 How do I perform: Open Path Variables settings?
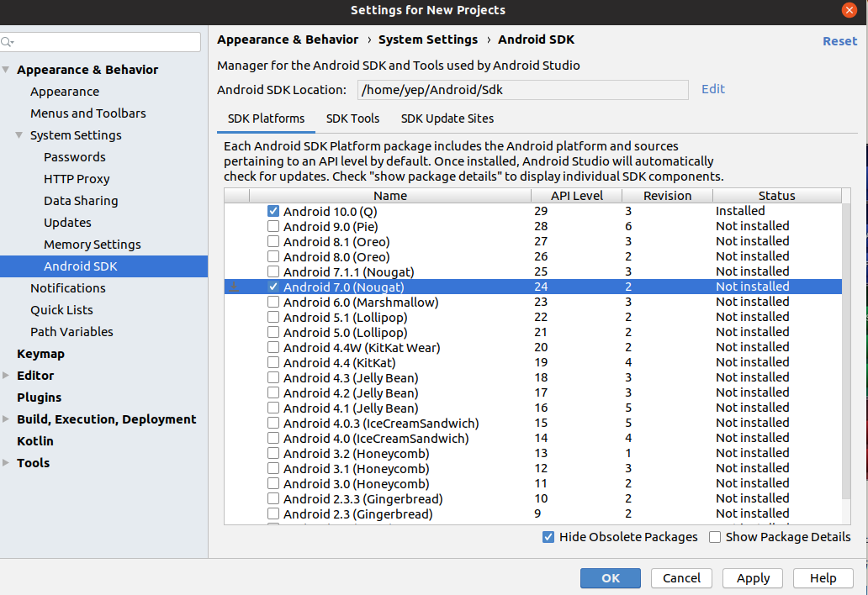click(x=71, y=332)
